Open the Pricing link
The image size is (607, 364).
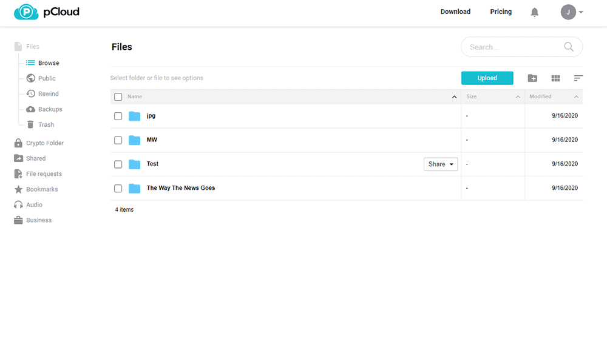click(501, 12)
